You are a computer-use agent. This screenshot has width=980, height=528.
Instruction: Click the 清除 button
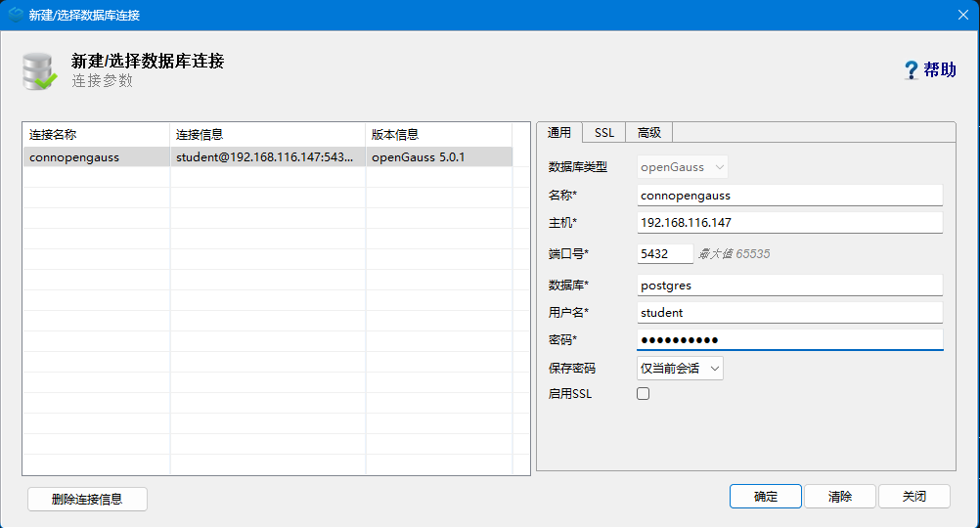click(840, 496)
